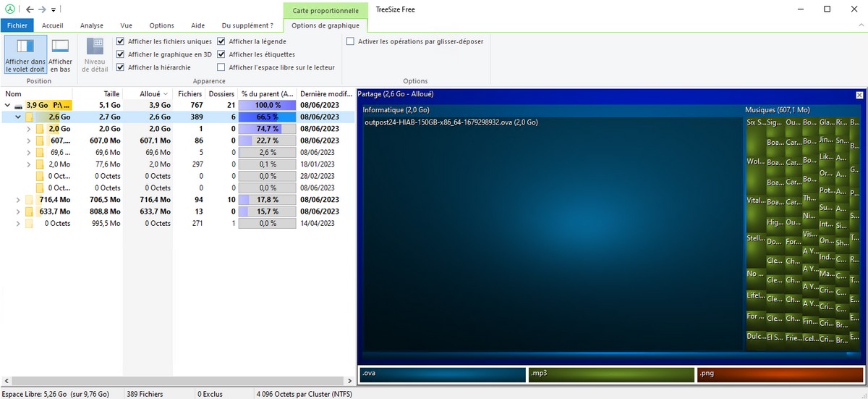Uncheck 'Afficher les étiquettes'

[221, 54]
